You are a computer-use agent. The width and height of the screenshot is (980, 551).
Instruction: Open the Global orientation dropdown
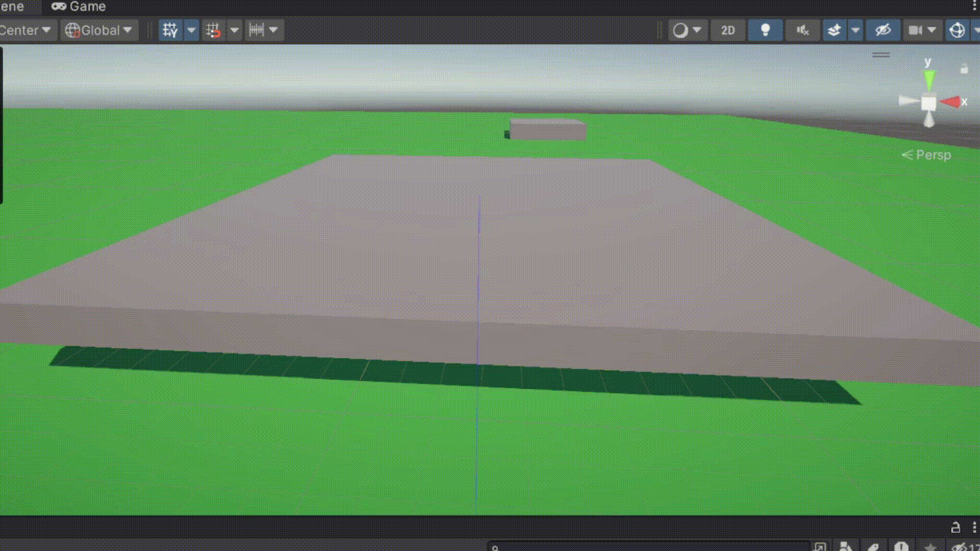(99, 30)
